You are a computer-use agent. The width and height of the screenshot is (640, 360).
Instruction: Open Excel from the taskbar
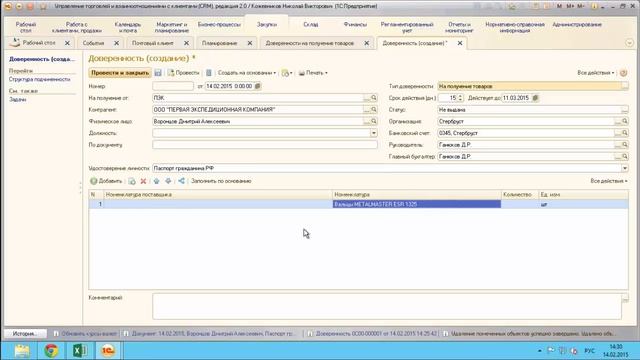tap(80, 351)
